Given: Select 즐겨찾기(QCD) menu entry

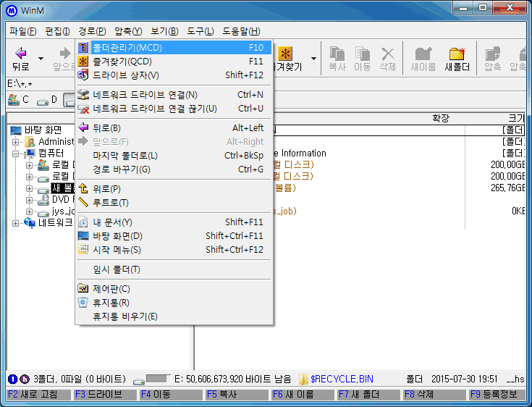Looking at the screenshot, I should click(174, 62).
